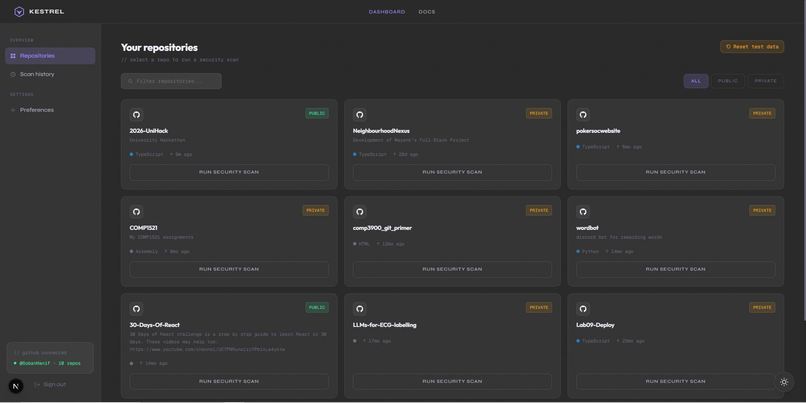The width and height of the screenshot is (806, 403).
Task: Click the Python language label on wordbot
Action: pos(590,252)
